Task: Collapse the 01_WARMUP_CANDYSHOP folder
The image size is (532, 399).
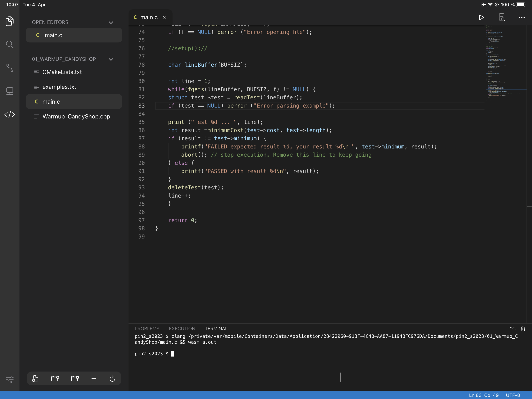Action: point(111,59)
